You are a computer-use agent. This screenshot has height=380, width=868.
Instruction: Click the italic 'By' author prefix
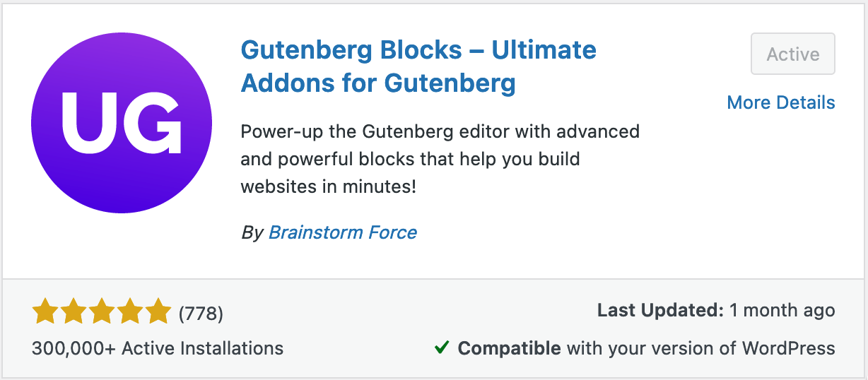(252, 232)
